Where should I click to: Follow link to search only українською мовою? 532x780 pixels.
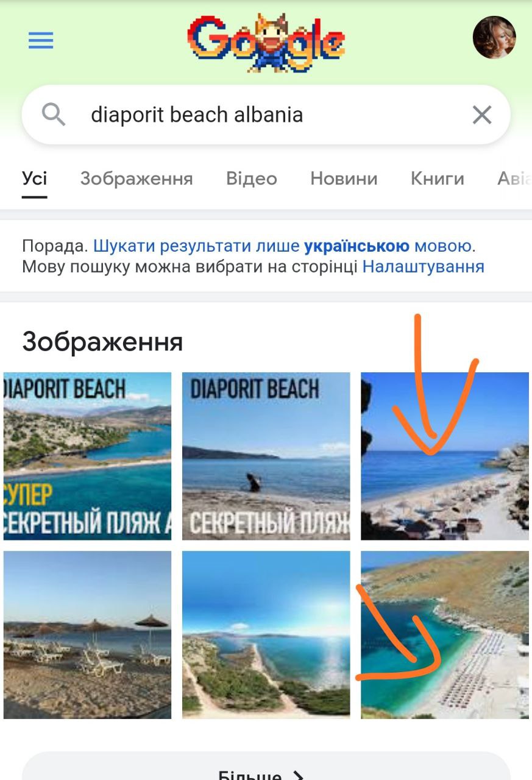click(283, 246)
